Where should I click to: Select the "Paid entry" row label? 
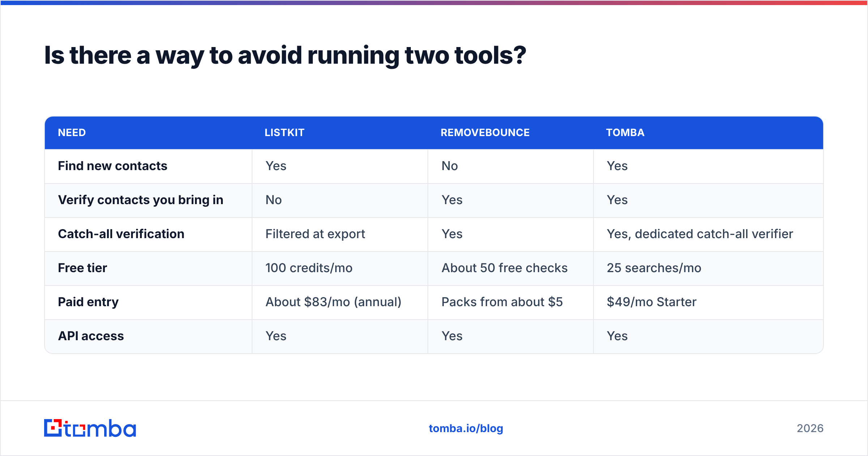pyautogui.click(x=88, y=302)
